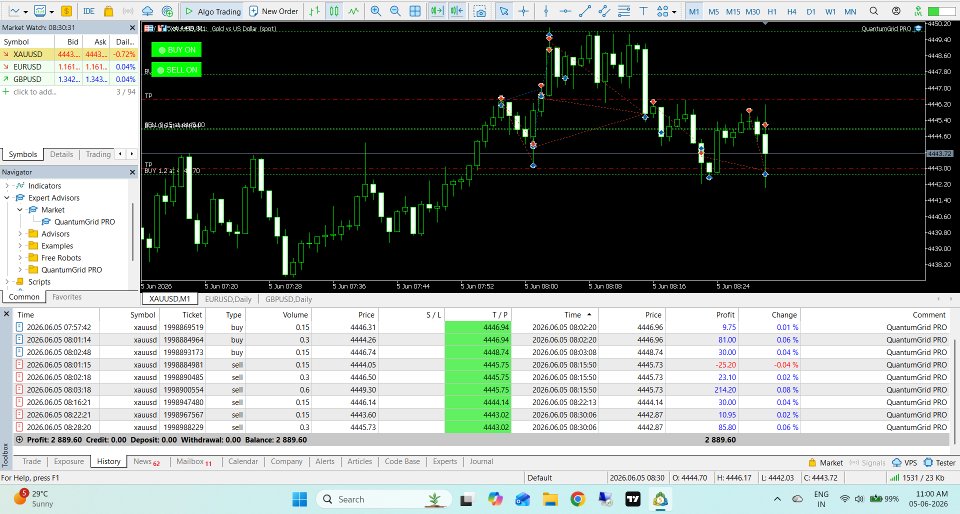
Task: Click the signal sending radio icon
Action: [x=128, y=11]
